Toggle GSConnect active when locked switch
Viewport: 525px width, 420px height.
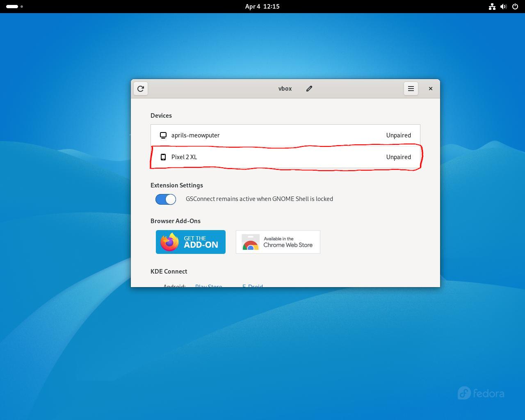tap(166, 199)
